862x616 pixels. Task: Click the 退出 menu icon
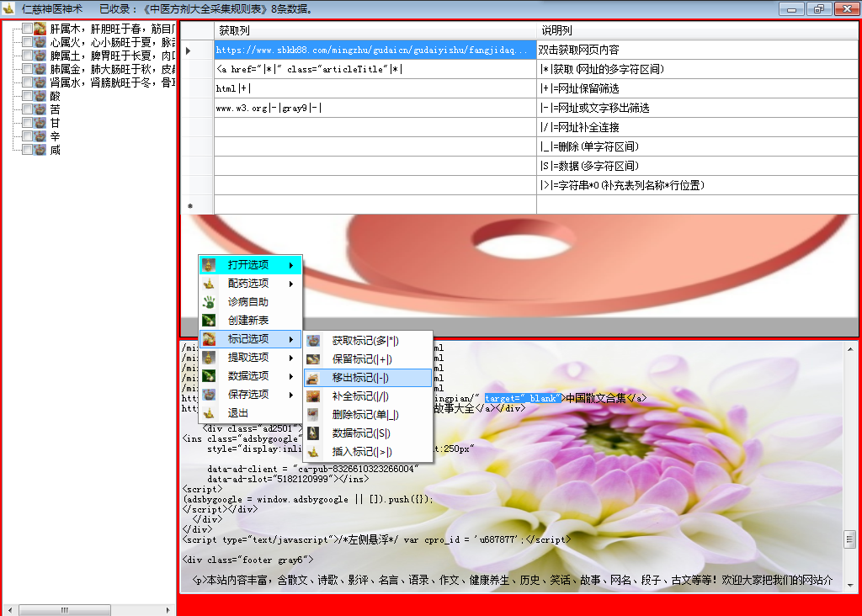[209, 413]
